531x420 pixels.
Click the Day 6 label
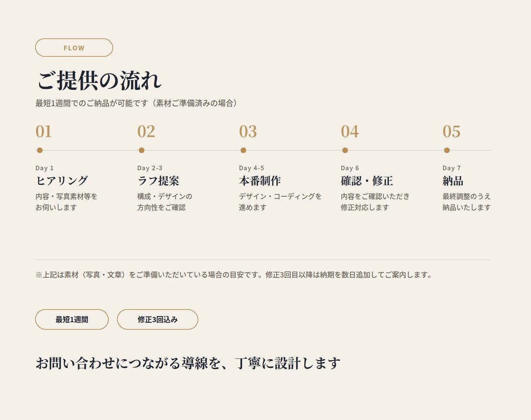(350, 168)
